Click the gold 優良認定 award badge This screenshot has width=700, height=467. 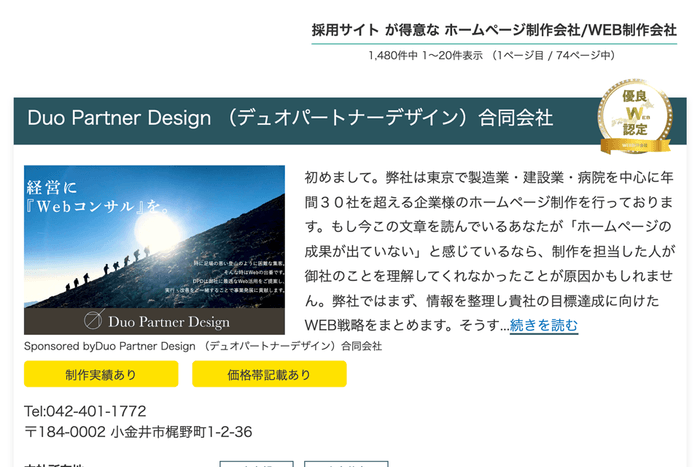pos(637,118)
